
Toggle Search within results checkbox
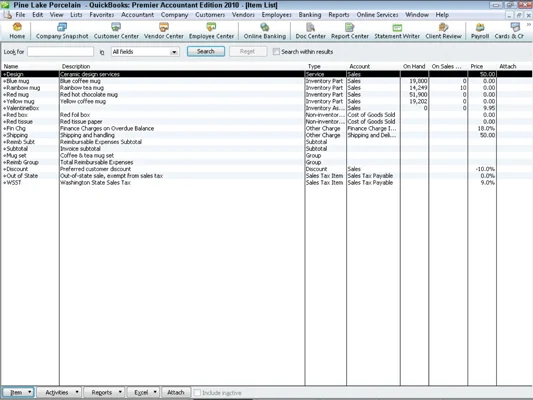click(276, 52)
